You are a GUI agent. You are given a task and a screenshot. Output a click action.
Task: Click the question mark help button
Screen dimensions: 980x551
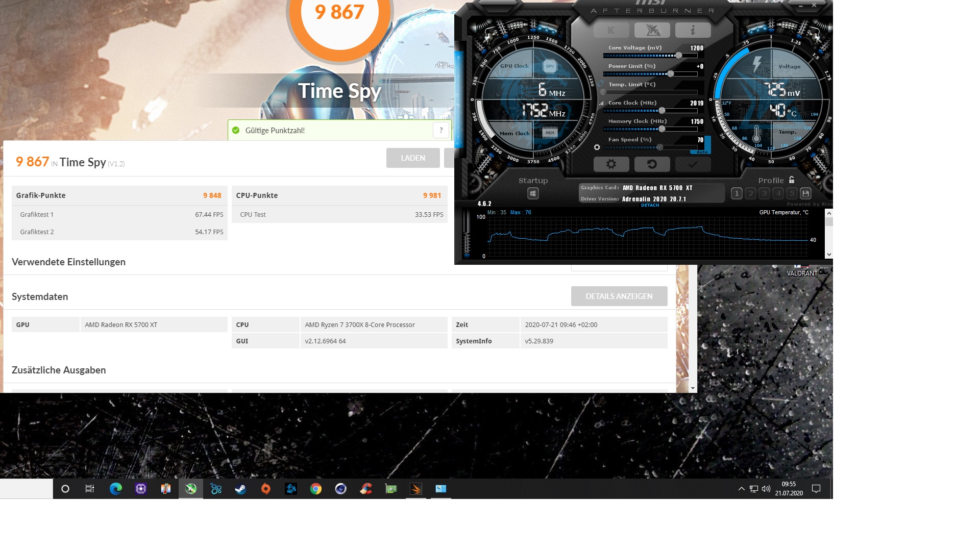click(x=441, y=130)
